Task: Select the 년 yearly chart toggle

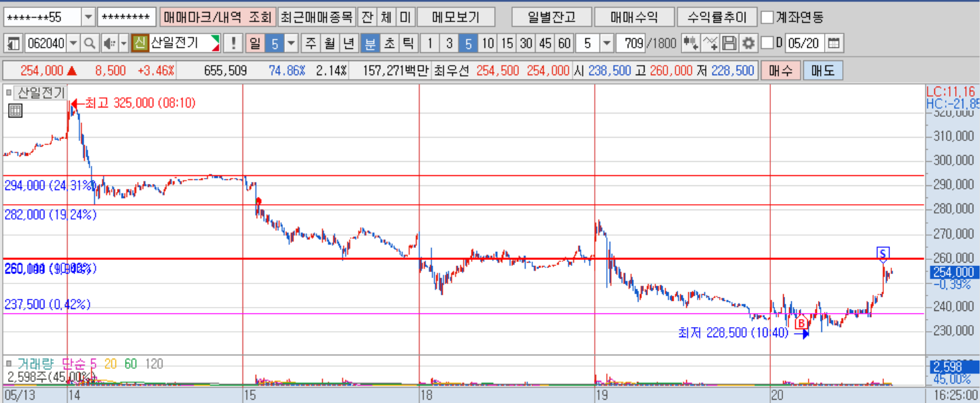Action: click(348, 44)
